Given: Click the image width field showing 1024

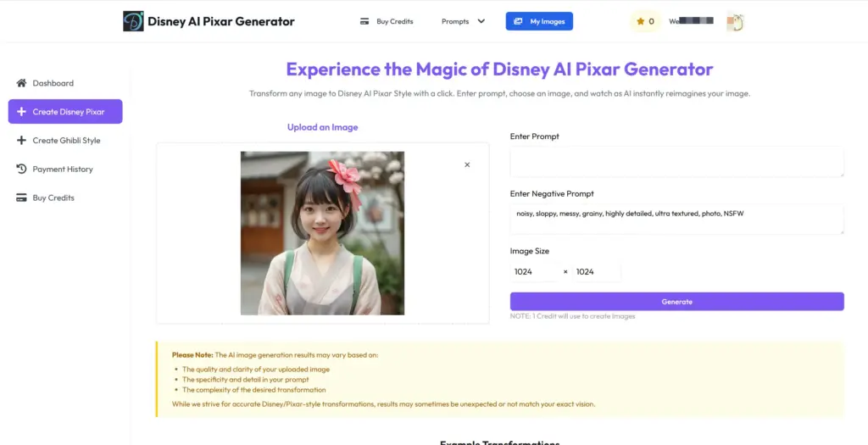Looking at the screenshot, I should click(x=534, y=272).
